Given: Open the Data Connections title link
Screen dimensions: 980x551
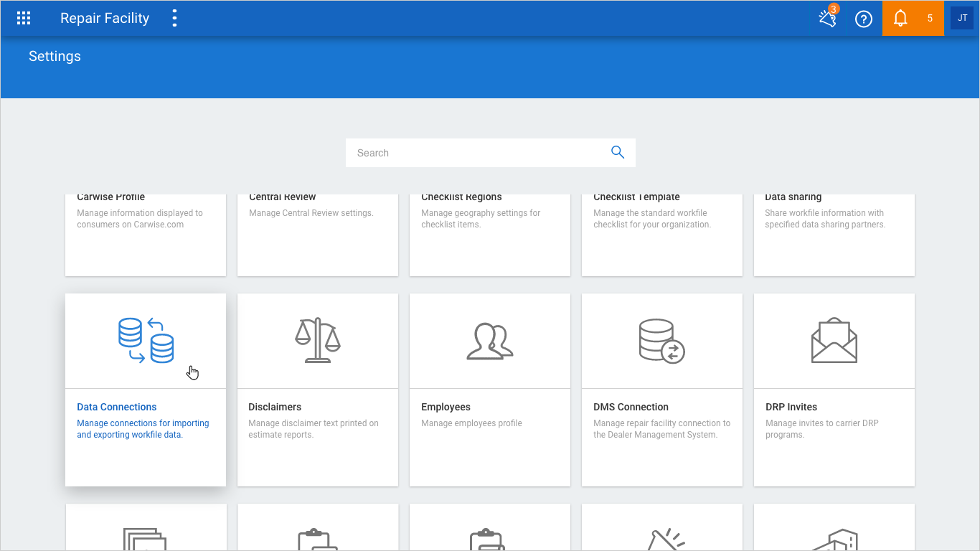Looking at the screenshot, I should pos(117,407).
